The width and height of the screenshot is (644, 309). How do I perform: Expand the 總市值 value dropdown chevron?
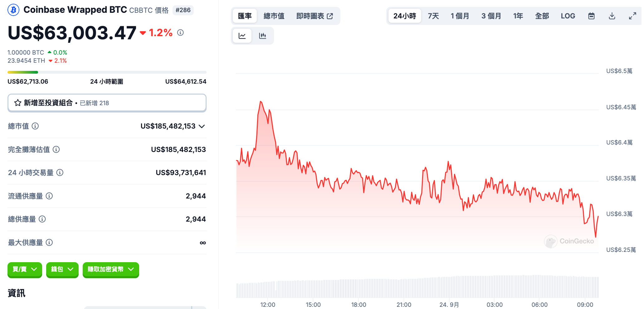click(202, 126)
